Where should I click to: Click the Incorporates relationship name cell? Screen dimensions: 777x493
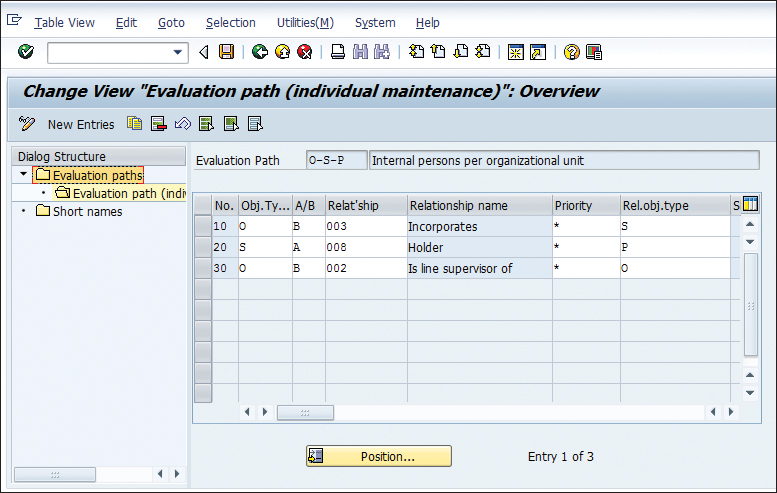pos(480,226)
